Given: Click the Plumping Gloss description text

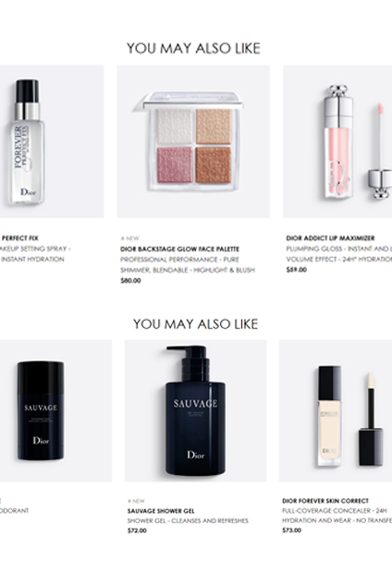Looking at the screenshot, I should click(339, 254).
